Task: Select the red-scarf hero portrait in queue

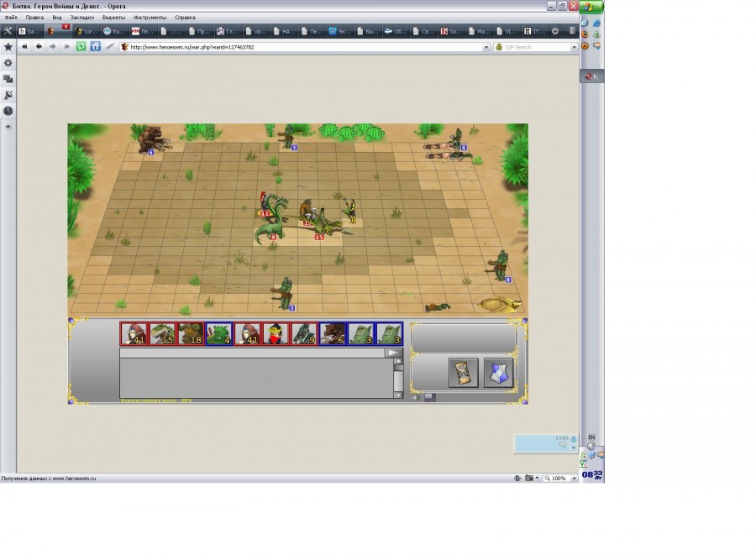Action: point(276,333)
